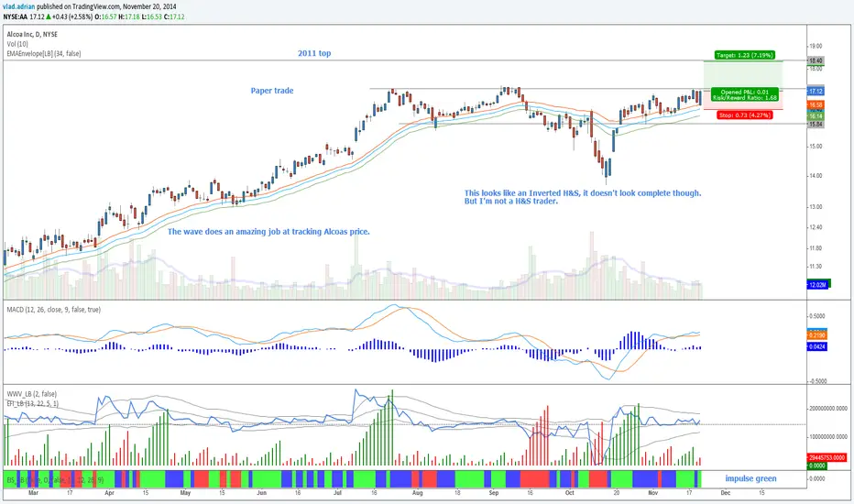This screenshot has height=504, width=854.
Task: Select the MACD (12, 26, close, 9) label
Action: pos(53,310)
